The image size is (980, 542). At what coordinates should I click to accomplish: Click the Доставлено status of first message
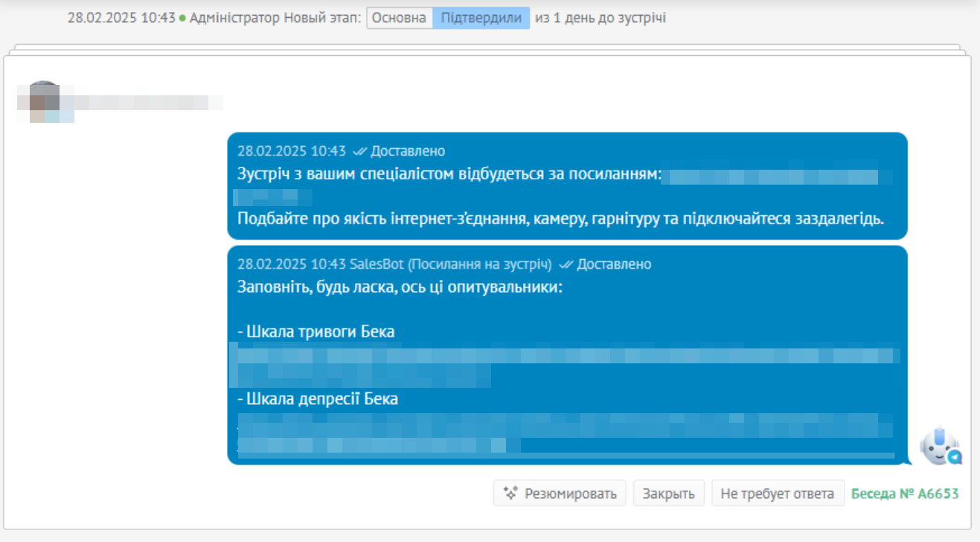(x=408, y=151)
